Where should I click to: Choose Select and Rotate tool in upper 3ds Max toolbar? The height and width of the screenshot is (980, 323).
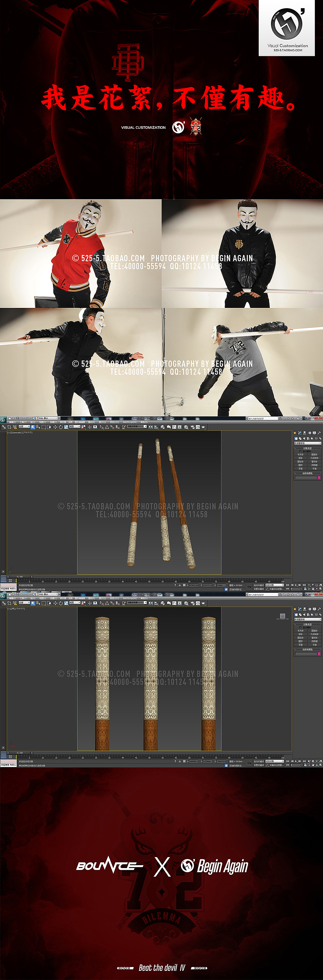point(61,427)
